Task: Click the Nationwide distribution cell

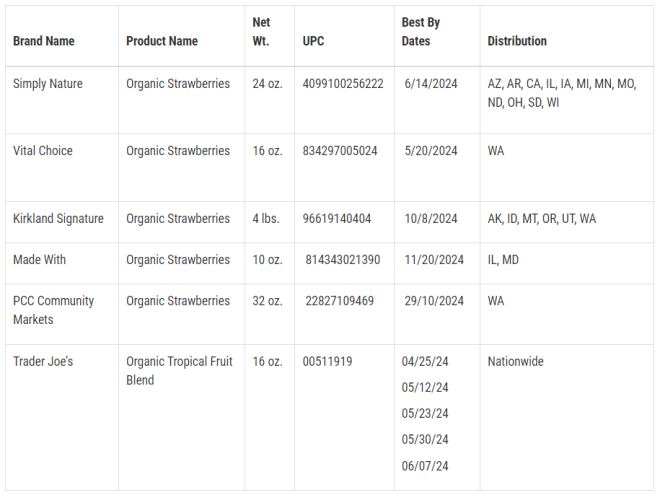Action: (x=516, y=362)
